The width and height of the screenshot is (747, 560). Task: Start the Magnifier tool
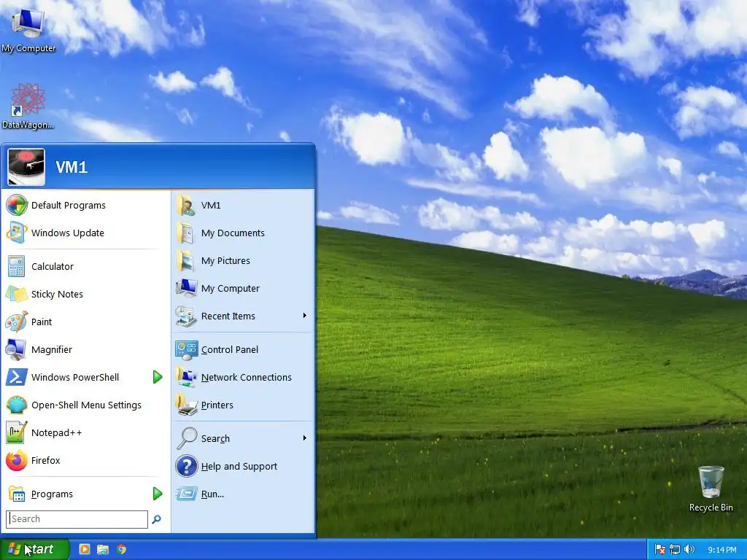point(86,349)
